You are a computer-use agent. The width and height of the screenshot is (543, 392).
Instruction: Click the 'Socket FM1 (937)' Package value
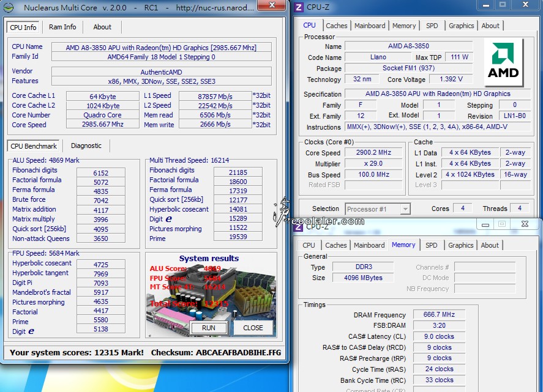coord(409,68)
